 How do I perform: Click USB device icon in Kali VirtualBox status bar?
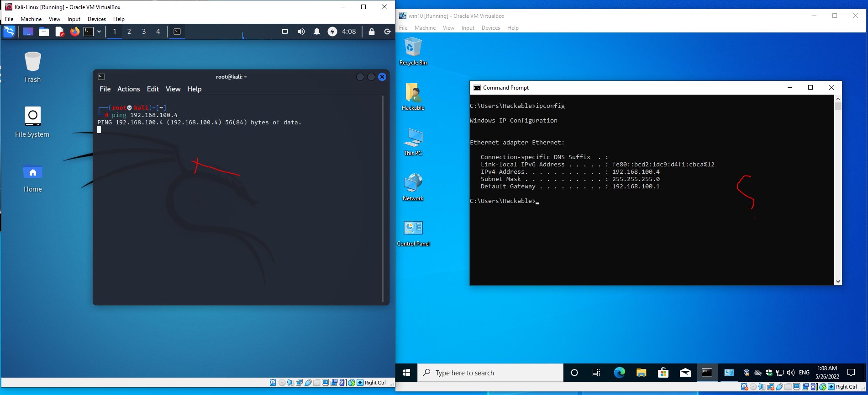click(x=308, y=383)
